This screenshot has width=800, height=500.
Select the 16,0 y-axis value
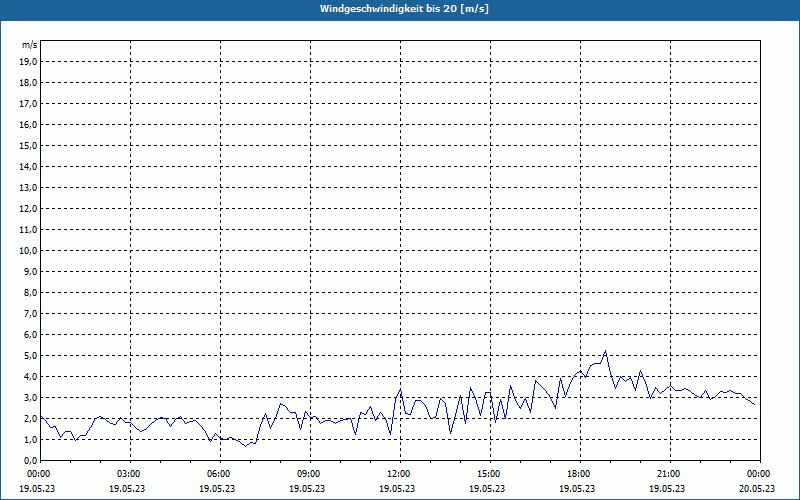tap(28, 124)
